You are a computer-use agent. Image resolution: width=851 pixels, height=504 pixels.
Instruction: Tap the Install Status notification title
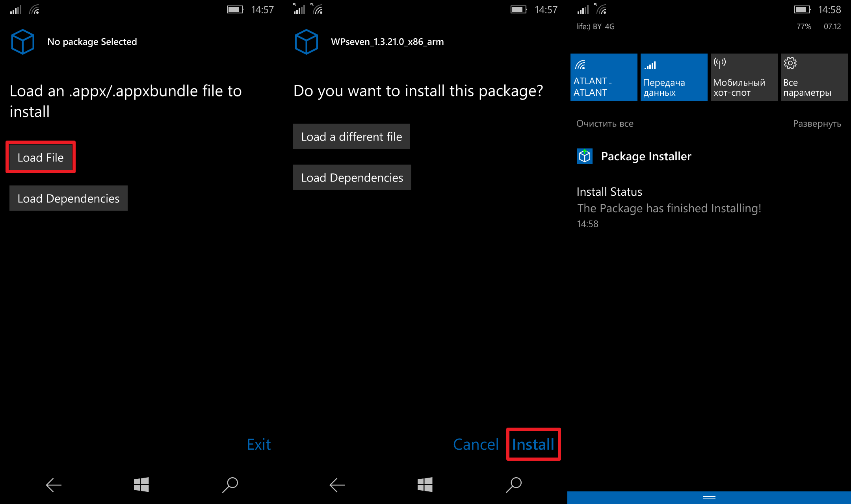[609, 192]
